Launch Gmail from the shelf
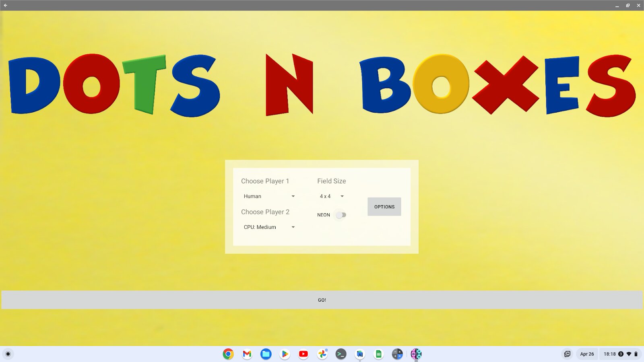This screenshot has width=644, height=362. [247, 354]
